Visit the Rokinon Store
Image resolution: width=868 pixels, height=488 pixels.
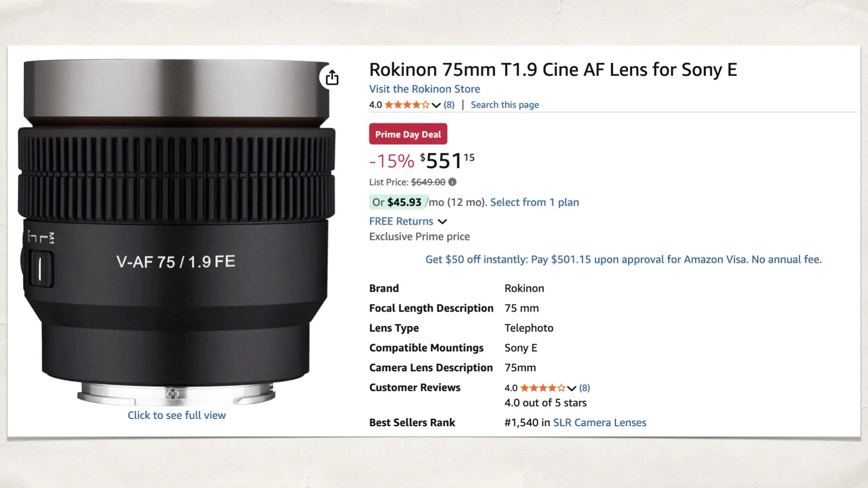[424, 89]
